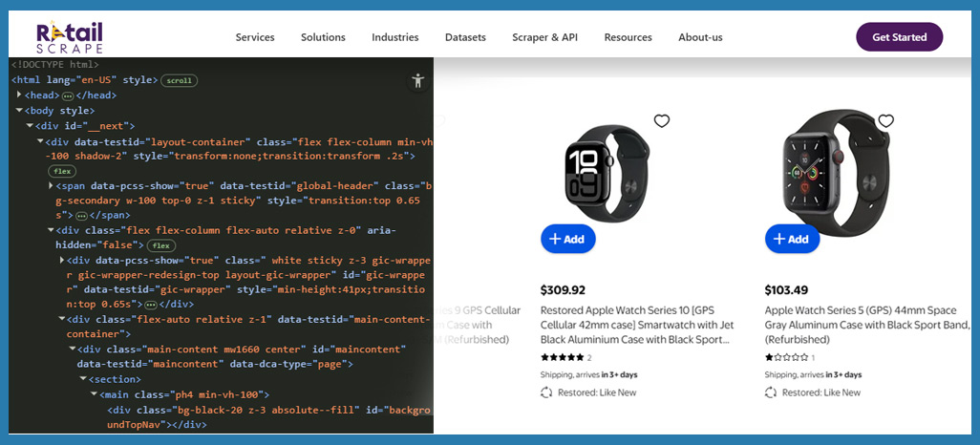
Task: Collapse the main ph4 min-vh-100 node
Action: tap(94, 394)
